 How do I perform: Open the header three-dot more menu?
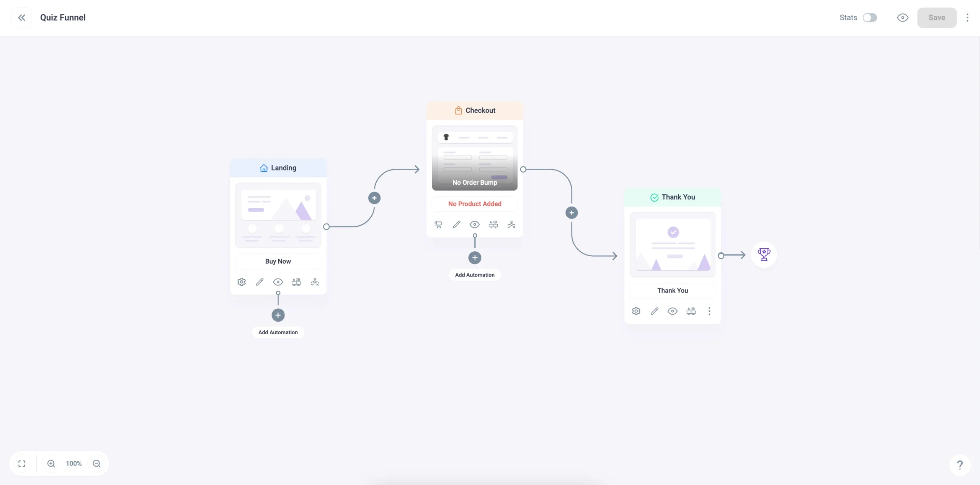[x=967, y=18]
